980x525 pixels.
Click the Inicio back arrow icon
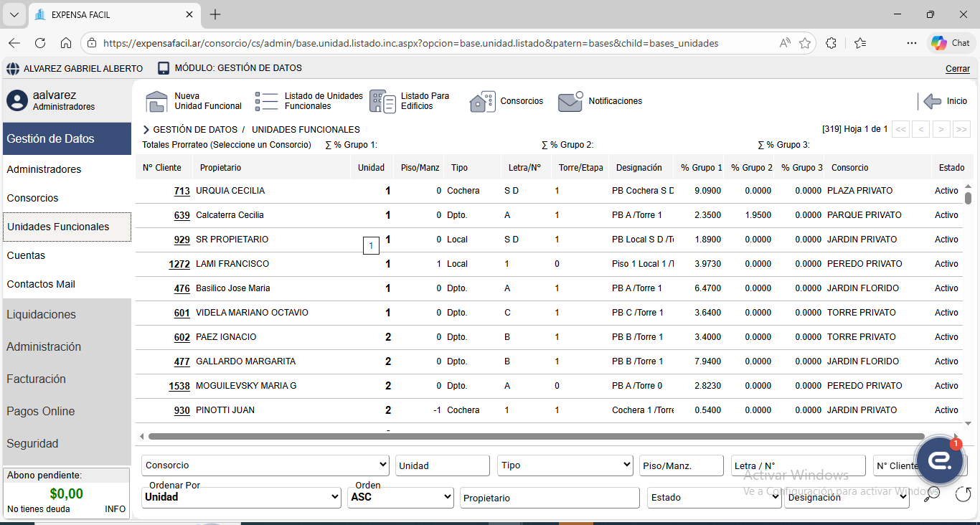click(932, 101)
